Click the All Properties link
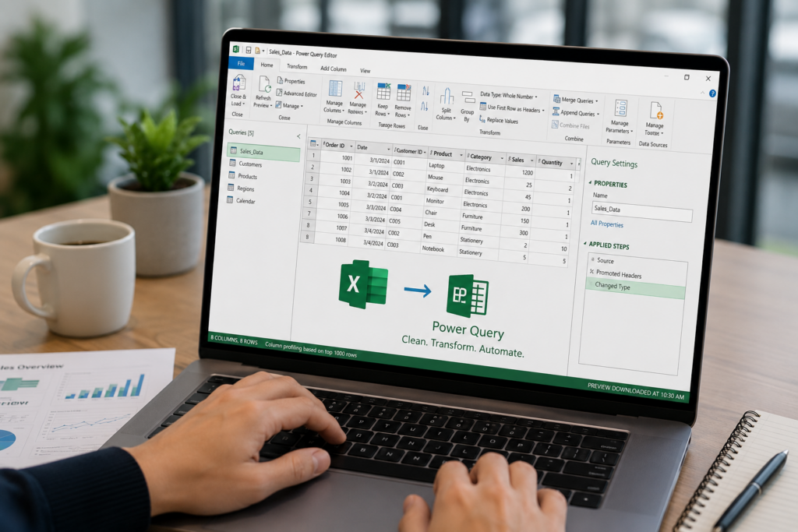Screen dimensions: 798x532 click(x=606, y=224)
